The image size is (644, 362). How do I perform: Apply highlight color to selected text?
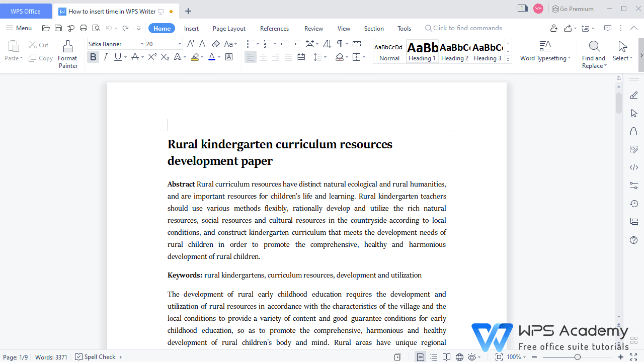click(x=195, y=57)
